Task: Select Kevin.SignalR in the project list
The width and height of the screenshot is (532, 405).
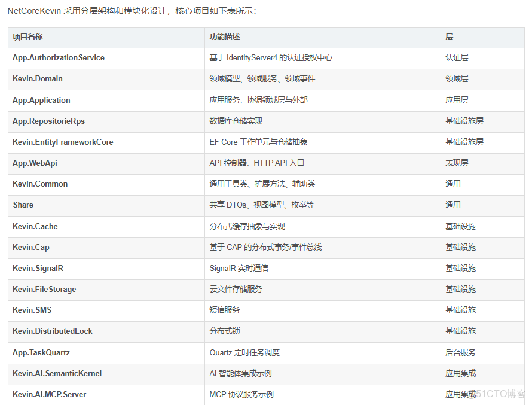Action: tap(36, 269)
